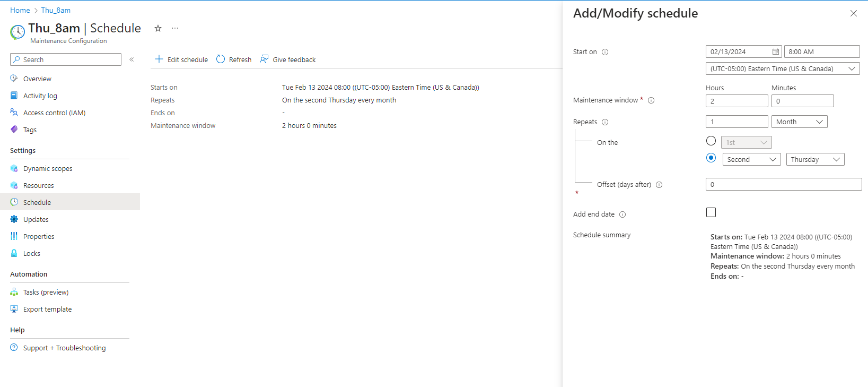Click the Thu_8am breadcrumb link
868x387 pixels.
56,10
